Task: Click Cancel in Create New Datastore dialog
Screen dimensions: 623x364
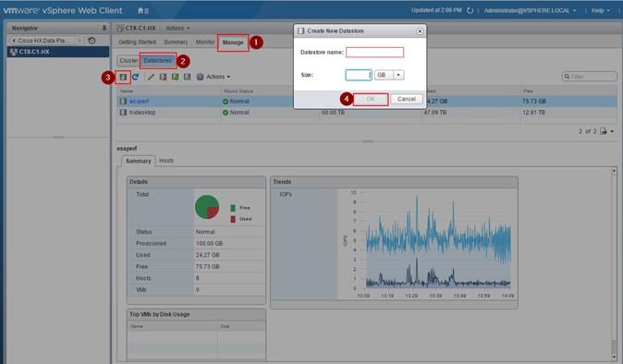Action: pyautogui.click(x=407, y=99)
